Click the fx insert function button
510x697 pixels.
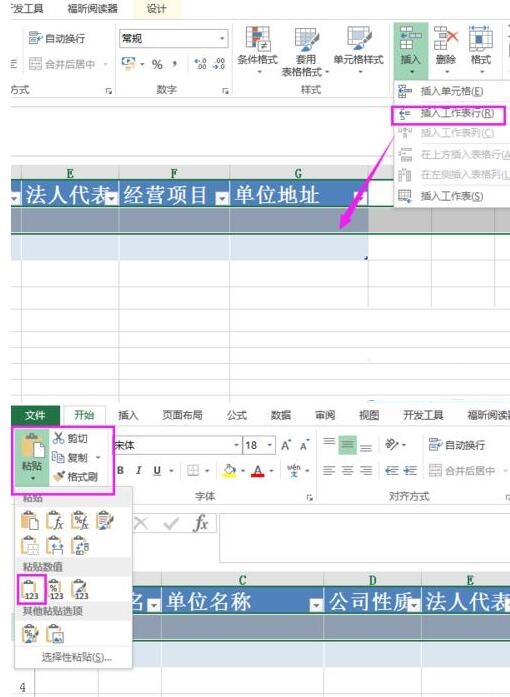click(201, 523)
